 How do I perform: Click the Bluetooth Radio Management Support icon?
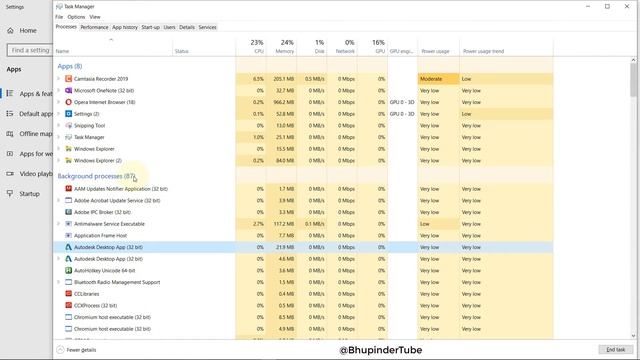(x=69, y=282)
